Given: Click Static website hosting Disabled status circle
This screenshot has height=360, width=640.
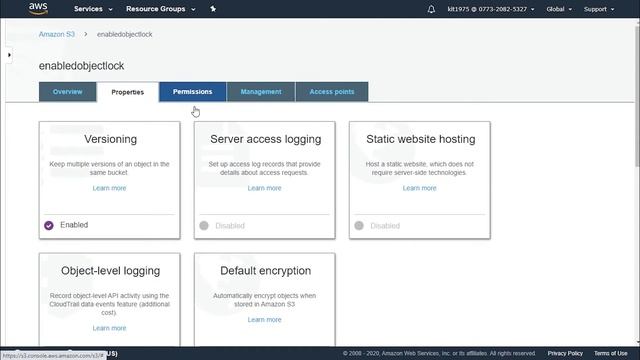Looking at the screenshot, I should click(359, 225).
